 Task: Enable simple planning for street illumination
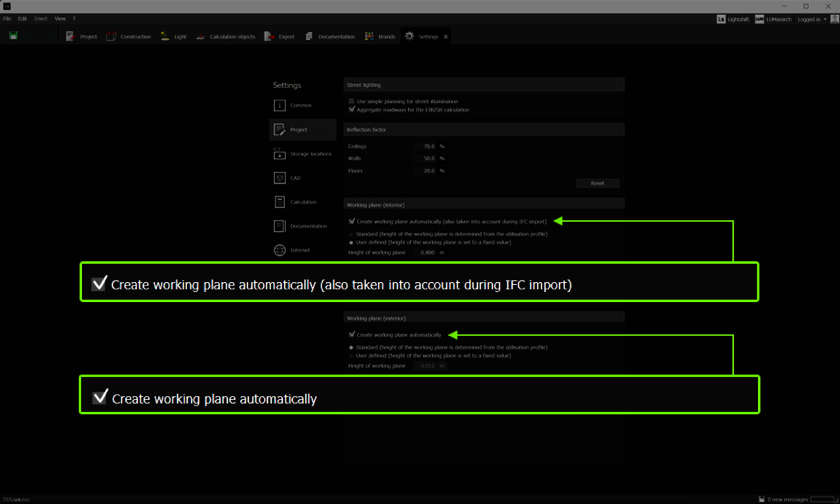[x=352, y=101]
